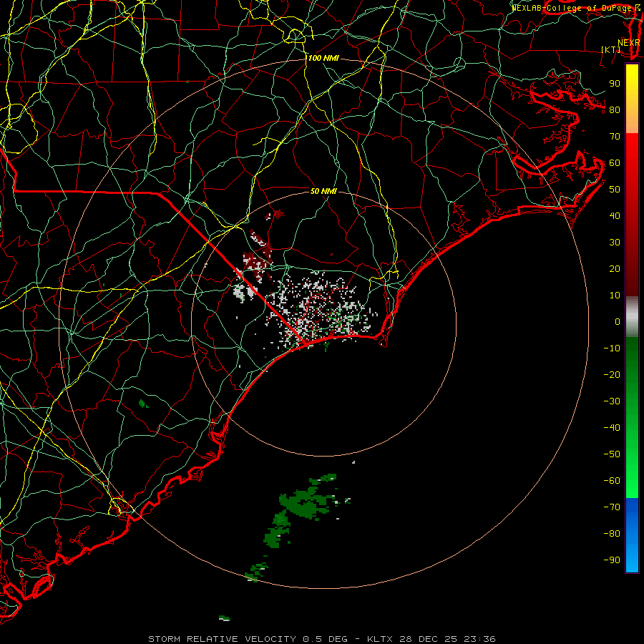Click the 50 value on velocity scale
This screenshot has width=644, height=644.
615,190
